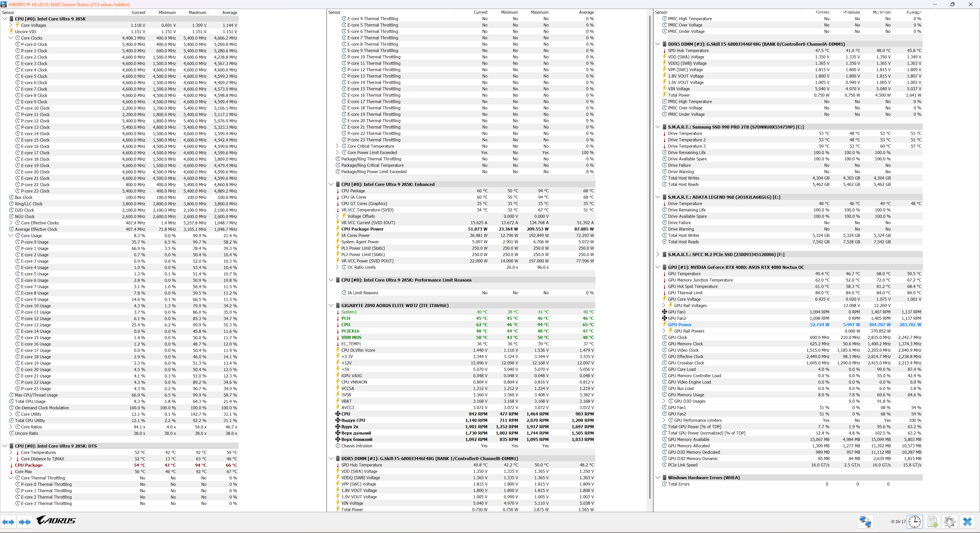Click the HWiNFO app icon in title bar
The height and width of the screenshot is (533, 980).
(4, 5)
